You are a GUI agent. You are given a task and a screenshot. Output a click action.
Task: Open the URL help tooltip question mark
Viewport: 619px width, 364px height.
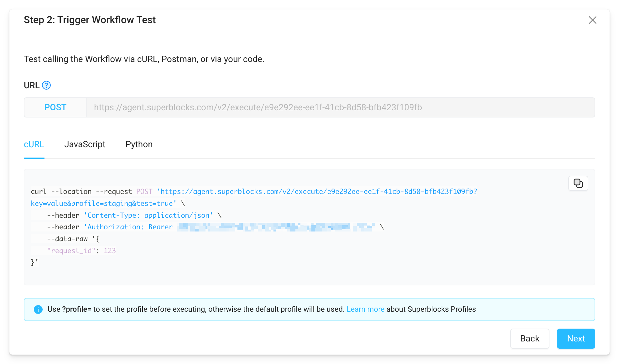[46, 85]
